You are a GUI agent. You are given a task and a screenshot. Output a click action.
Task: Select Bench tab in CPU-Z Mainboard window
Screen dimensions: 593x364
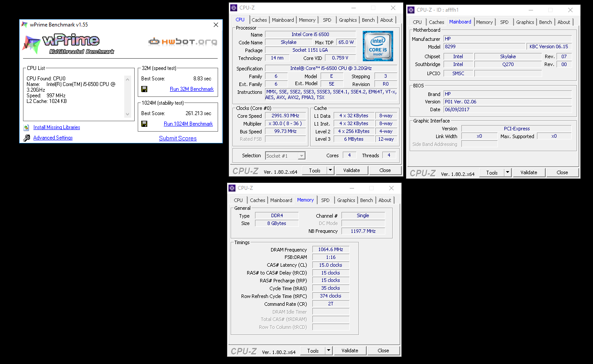pyautogui.click(x=546, y=22)
